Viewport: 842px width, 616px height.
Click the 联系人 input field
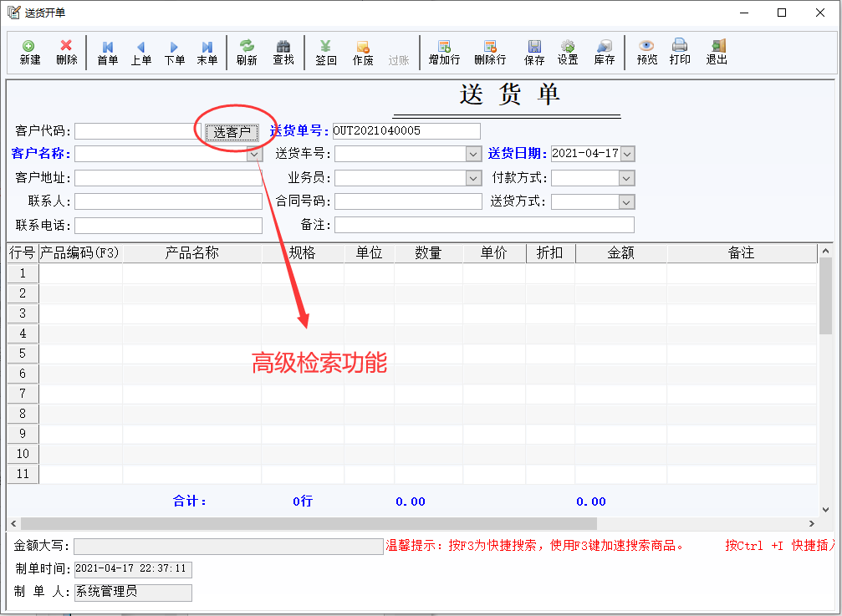168,201
